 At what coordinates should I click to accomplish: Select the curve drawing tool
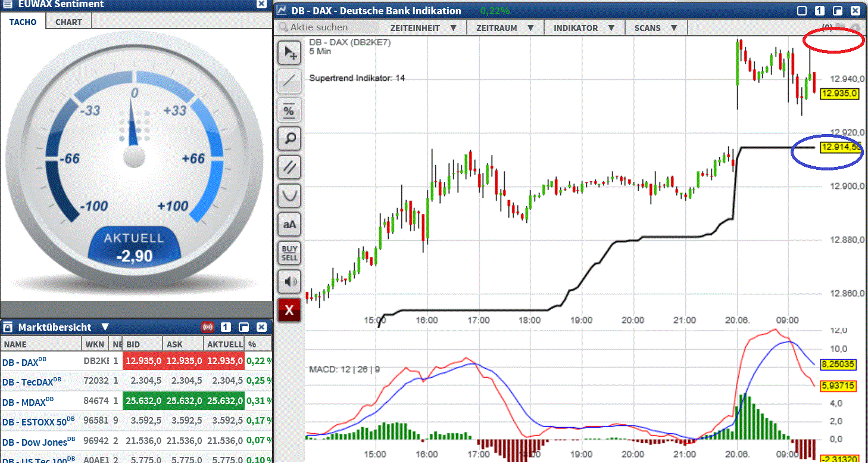point(289,195)
